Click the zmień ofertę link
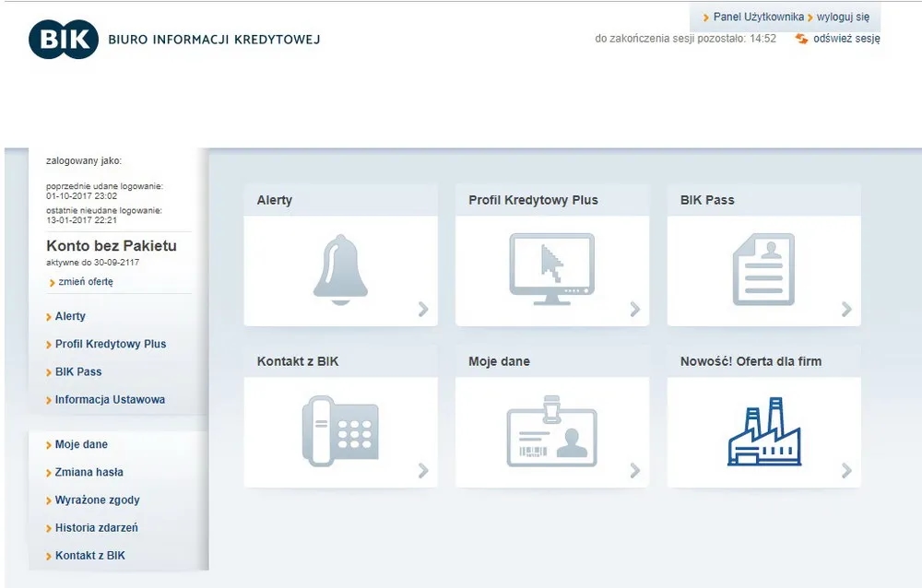922x588 pixels. (85, 282)
